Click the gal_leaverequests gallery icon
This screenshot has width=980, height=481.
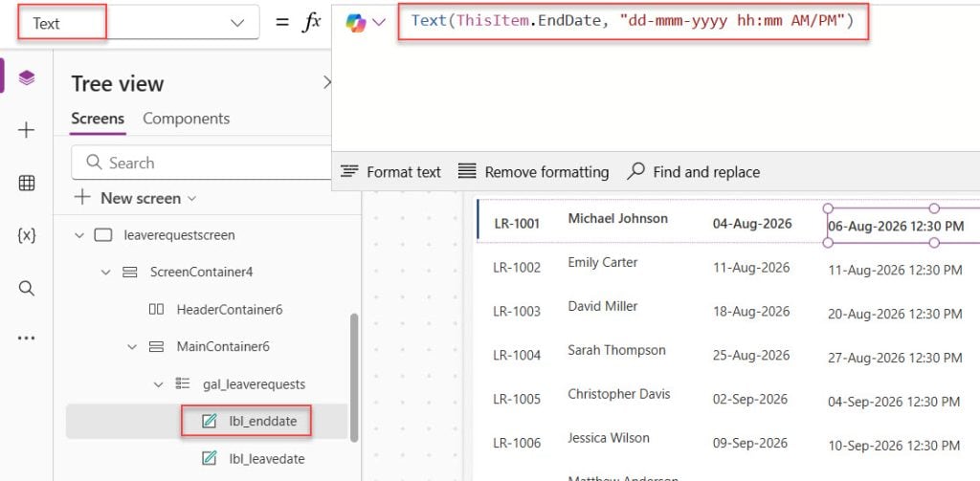(x=183, y=383)
